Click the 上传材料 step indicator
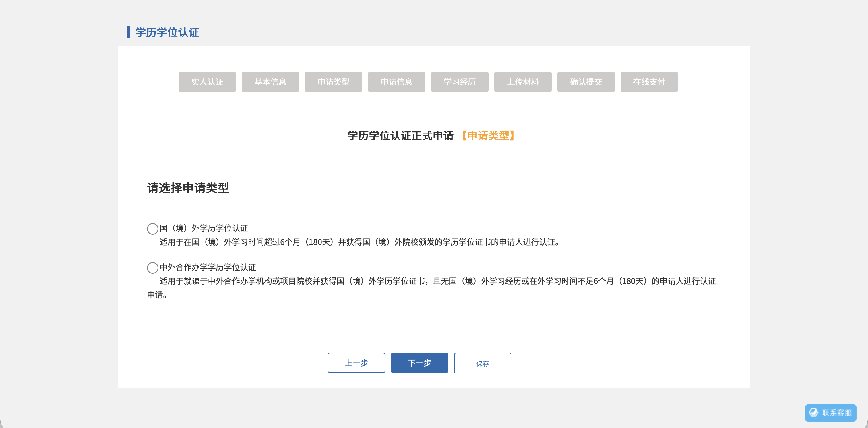Screen dimensions: 868x428 523,82
